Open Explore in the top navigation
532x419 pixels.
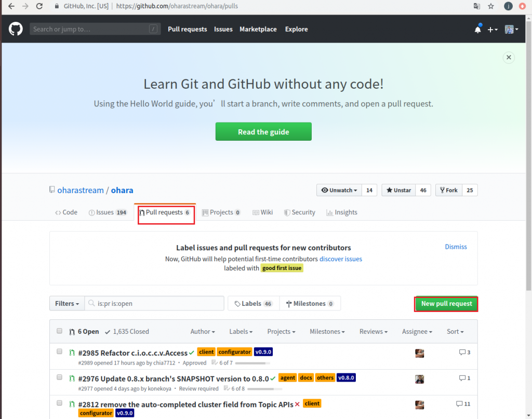[x=296, y=29]
